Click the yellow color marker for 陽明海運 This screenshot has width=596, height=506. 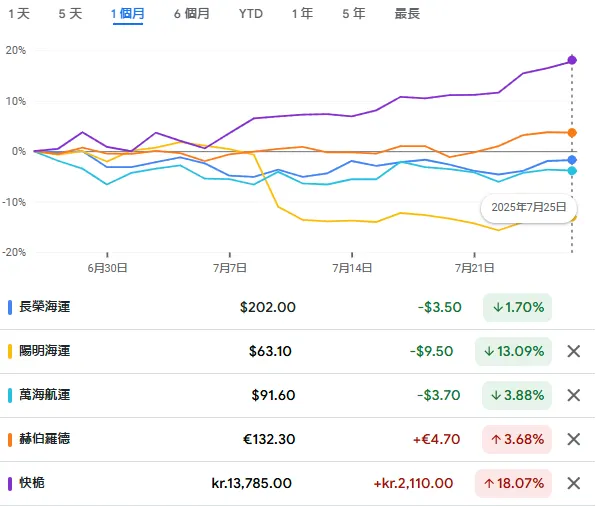point(10,351)
